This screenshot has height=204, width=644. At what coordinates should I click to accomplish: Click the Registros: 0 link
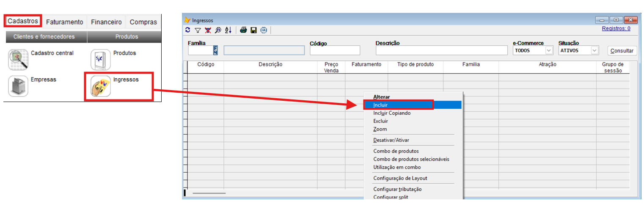[616, 28]
